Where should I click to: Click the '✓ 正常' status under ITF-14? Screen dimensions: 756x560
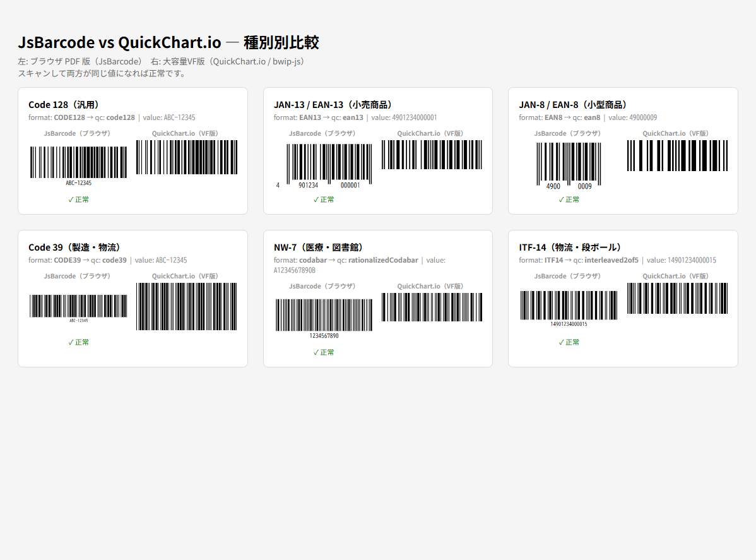(569, 342)
